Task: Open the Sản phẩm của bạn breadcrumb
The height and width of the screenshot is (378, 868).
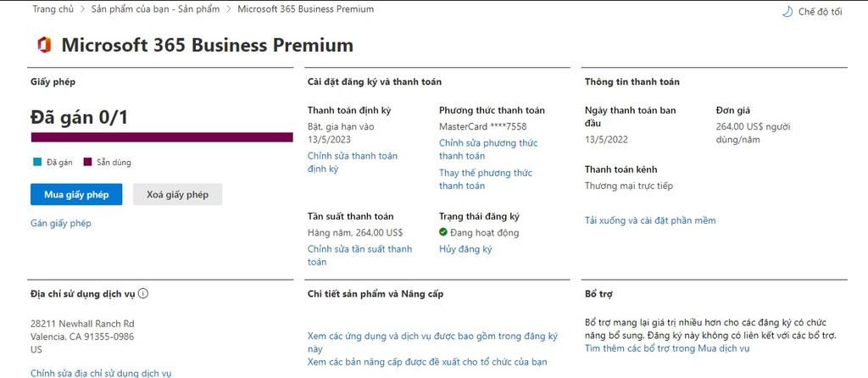Action: (155, 8)
